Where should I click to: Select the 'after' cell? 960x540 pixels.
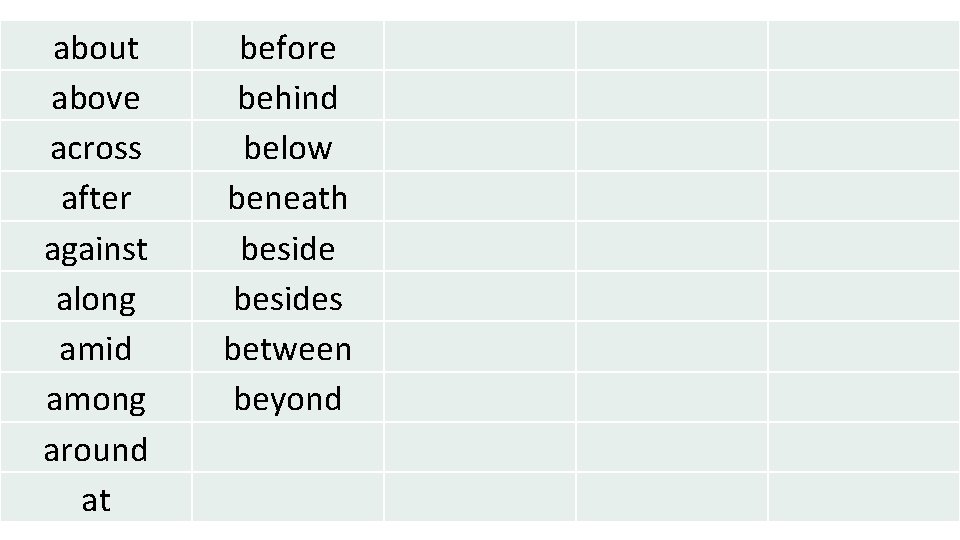click(x=96, y=197)
